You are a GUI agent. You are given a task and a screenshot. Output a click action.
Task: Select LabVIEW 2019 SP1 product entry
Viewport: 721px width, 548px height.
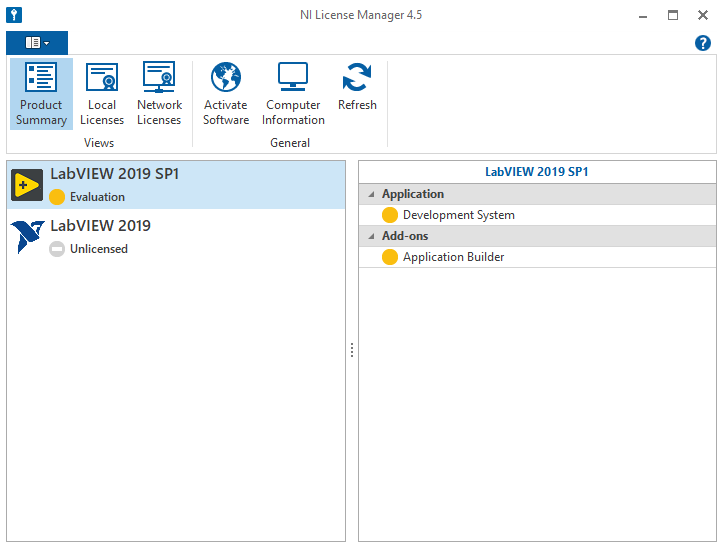(x=176, y=185)
